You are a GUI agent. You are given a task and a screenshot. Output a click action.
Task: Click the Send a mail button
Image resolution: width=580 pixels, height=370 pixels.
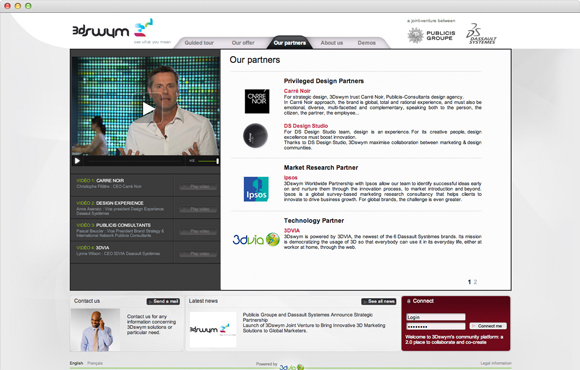click(x=163, y=302)
